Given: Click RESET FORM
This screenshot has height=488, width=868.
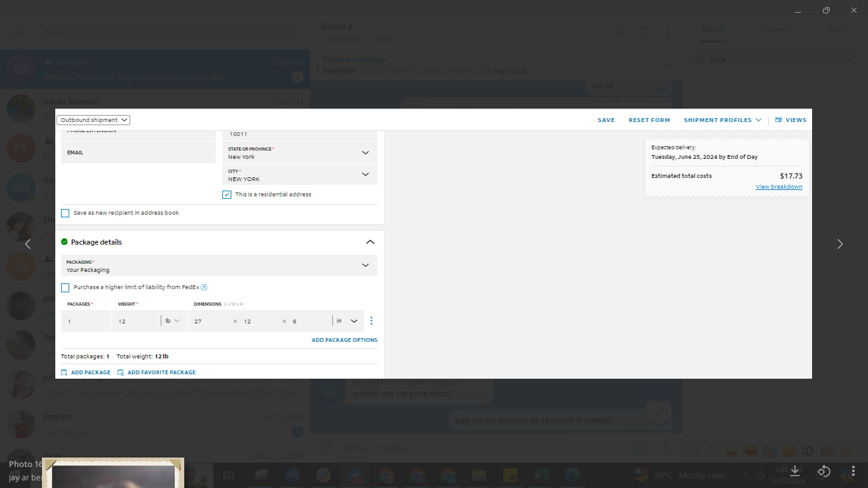Looking at the screenshot, I should click(x=649, y=119).
